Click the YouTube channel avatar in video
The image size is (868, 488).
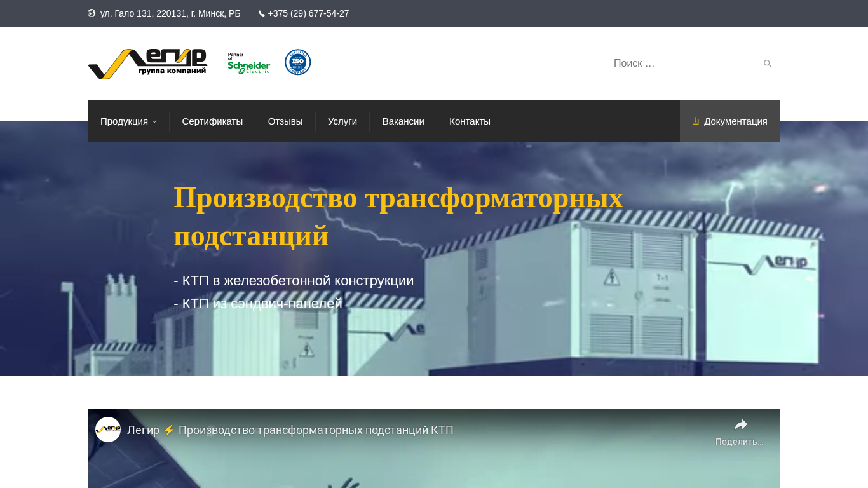(x=108, y=430)
